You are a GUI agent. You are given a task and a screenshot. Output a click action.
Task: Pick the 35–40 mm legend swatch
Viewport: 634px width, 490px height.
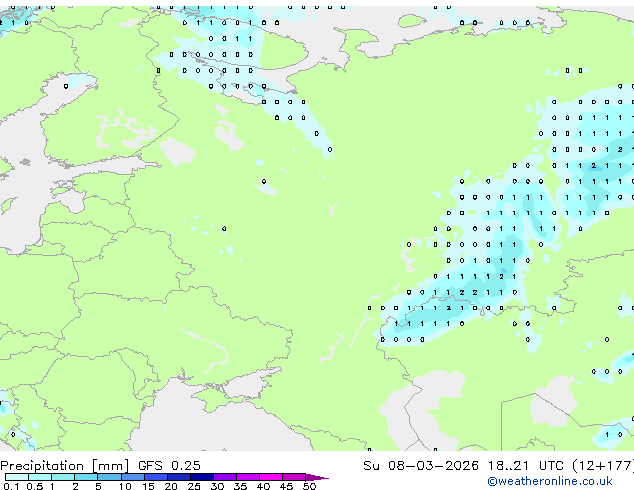(x=248, y=477)
